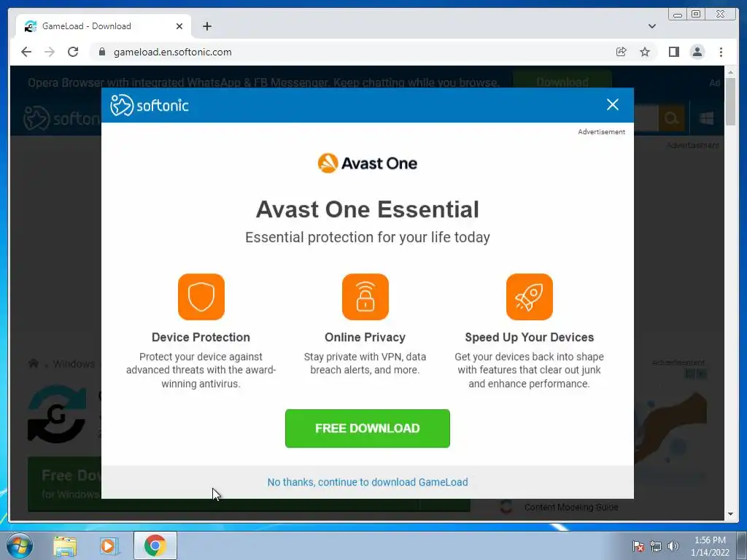Image resolution: width=747 pixels, height=560 pixels.
Task: Bookmark this page with the star icon
Action: (645, 52)
